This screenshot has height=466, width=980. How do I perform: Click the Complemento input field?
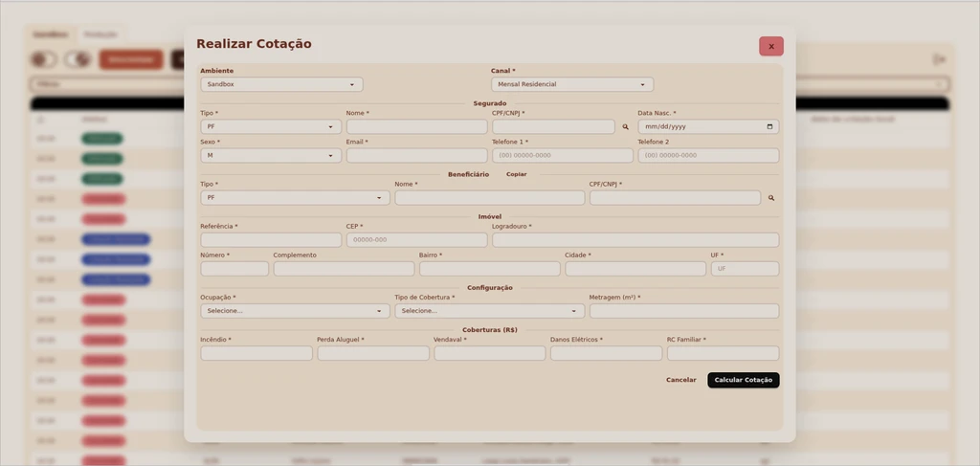(x=344, y=269)
